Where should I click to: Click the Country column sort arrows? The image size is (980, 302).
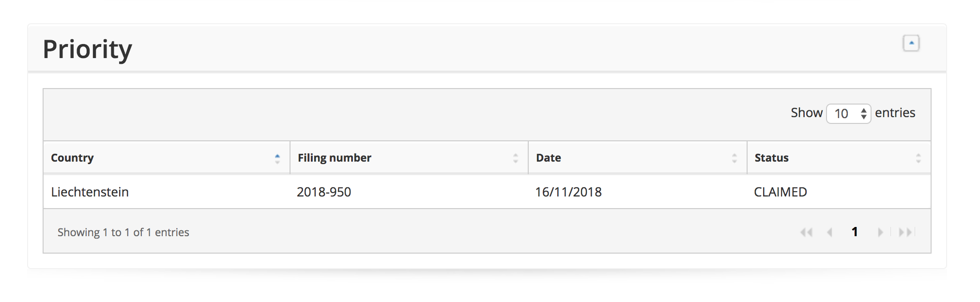click(x=277, y=158)
